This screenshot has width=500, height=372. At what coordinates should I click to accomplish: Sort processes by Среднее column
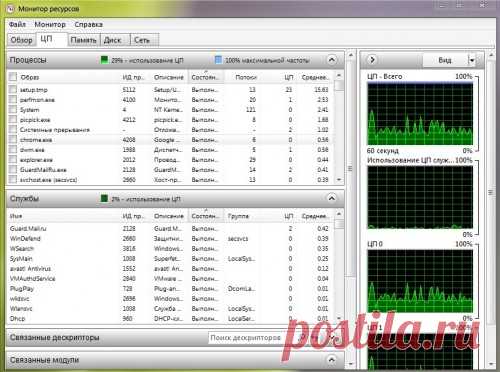[x=315, y=77]
